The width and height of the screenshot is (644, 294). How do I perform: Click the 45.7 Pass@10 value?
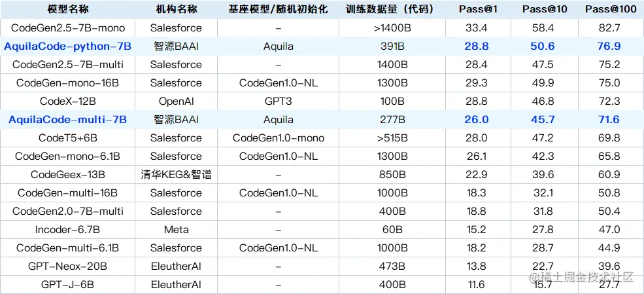pyautogui.click(x=542, y=120)
